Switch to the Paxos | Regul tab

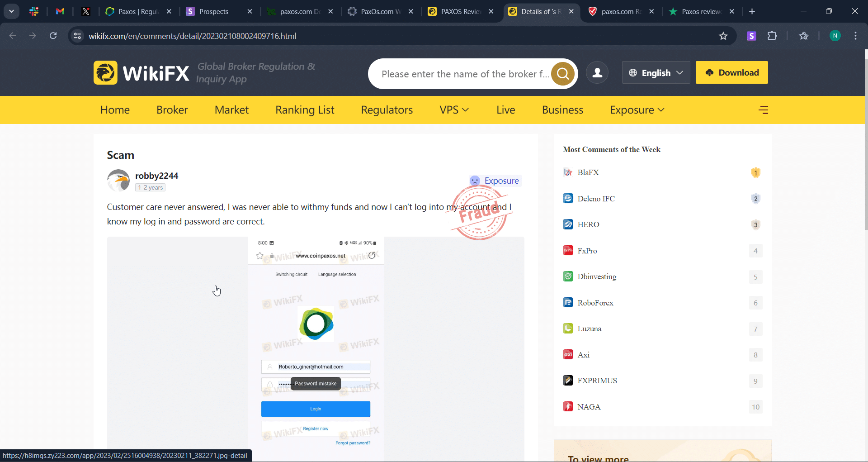(x=138, y=12)
